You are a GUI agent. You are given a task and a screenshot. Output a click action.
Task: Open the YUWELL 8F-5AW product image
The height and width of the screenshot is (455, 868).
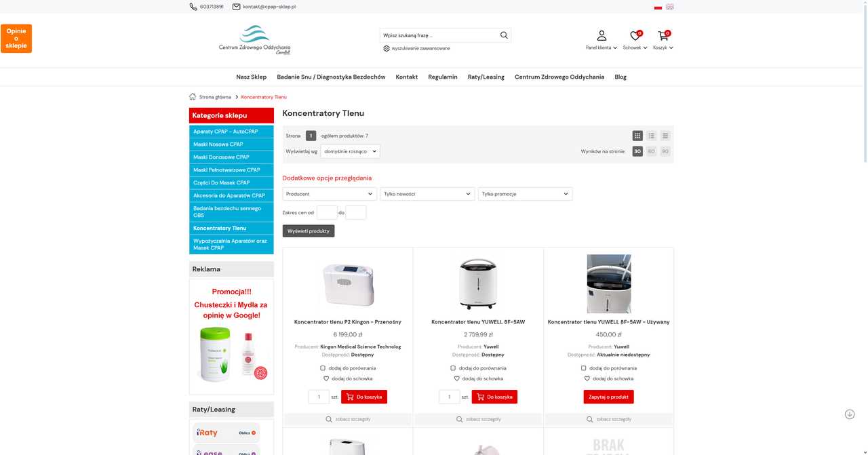478,284
